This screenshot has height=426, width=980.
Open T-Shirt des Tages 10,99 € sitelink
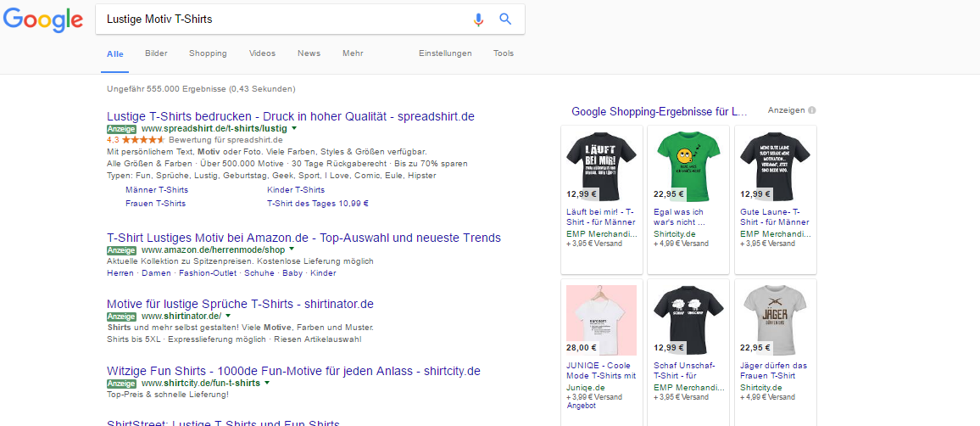318,204
